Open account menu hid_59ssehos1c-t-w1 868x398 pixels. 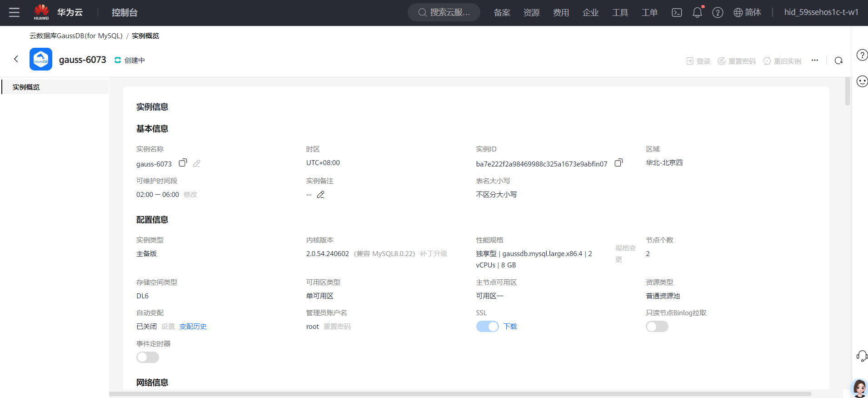(x=821, y=12)
